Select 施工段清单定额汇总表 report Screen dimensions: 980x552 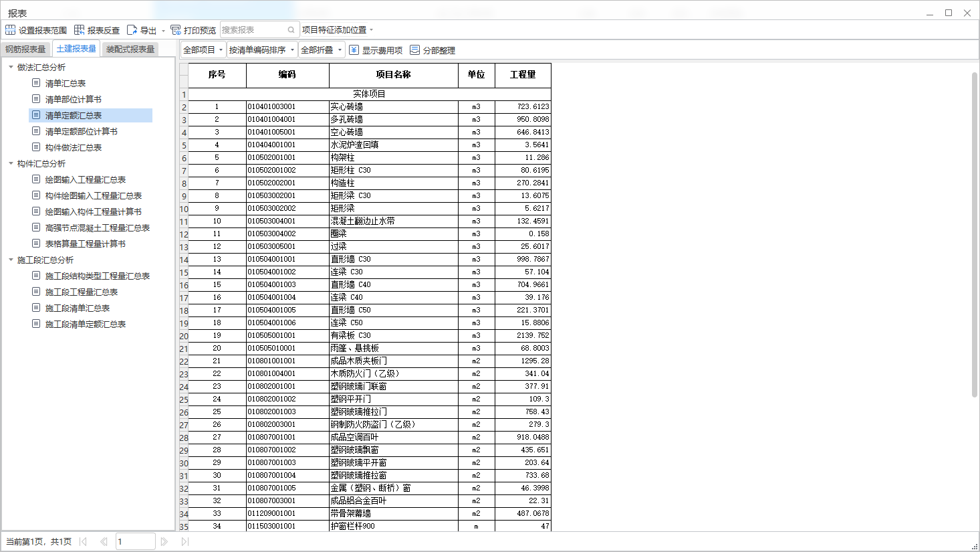point(86,324)
